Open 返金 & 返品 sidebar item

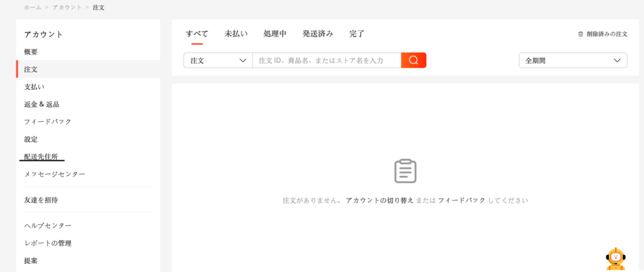pyautogui.click(x=42, y=104)
